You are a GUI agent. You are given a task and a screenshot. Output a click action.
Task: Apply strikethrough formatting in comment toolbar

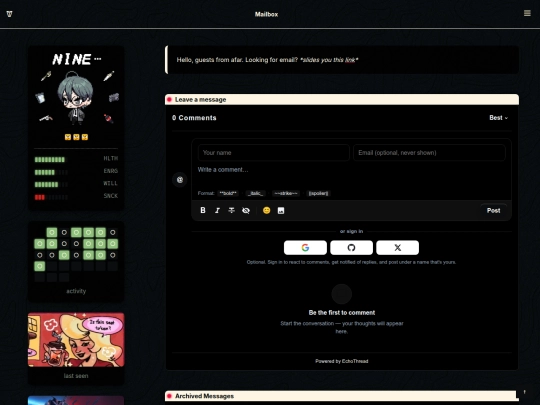click(231, 210)
